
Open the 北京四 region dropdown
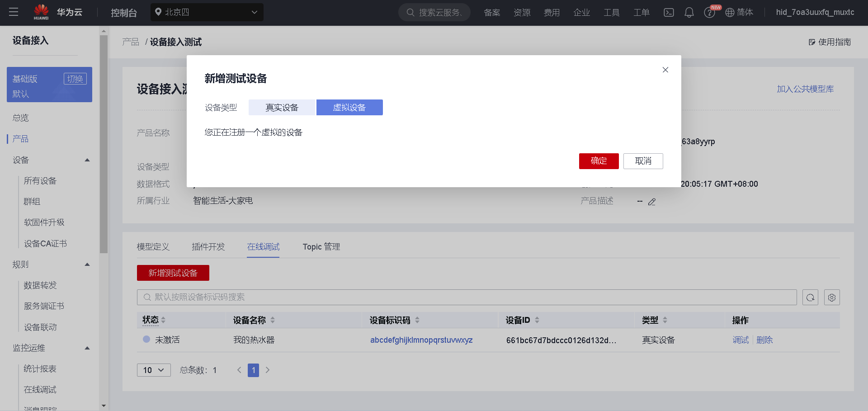[x=207, y=12]
